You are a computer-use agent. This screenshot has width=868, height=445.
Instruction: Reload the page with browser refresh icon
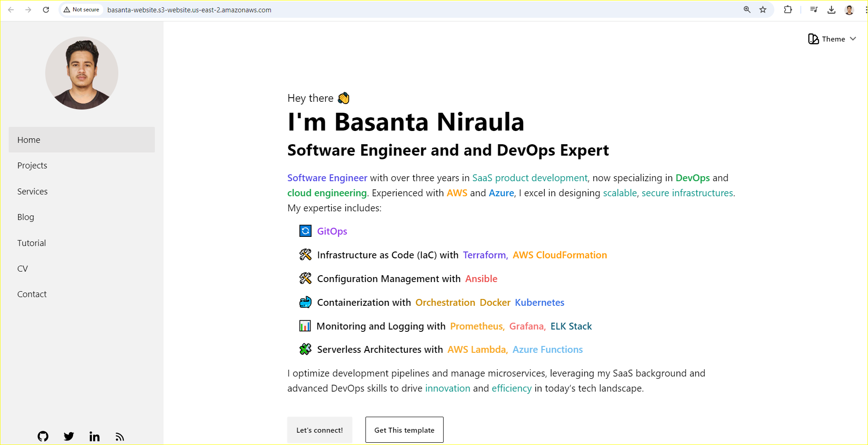point(46,10)
